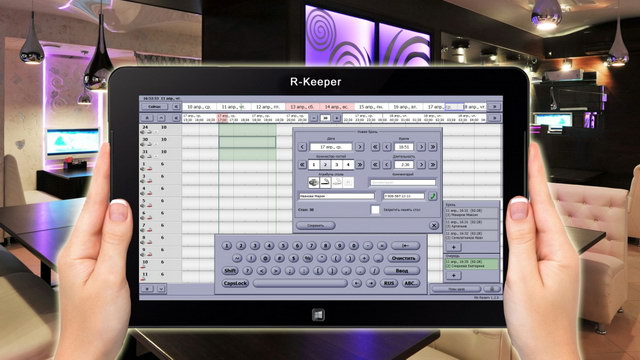
Task: Select 4 guests in guest count
Action: coord(348,164)
